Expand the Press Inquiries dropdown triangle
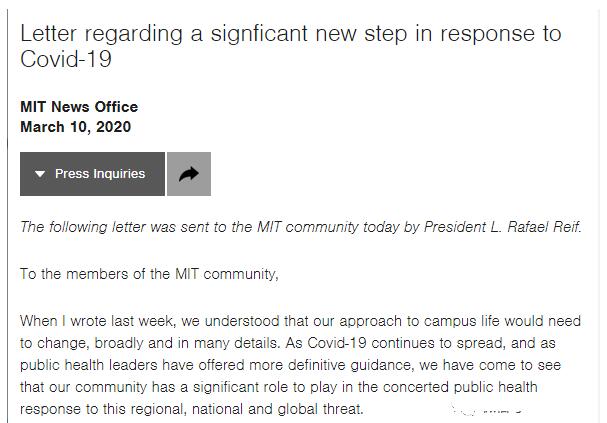Screen dimensions: 607x423 tap(40, 174)
